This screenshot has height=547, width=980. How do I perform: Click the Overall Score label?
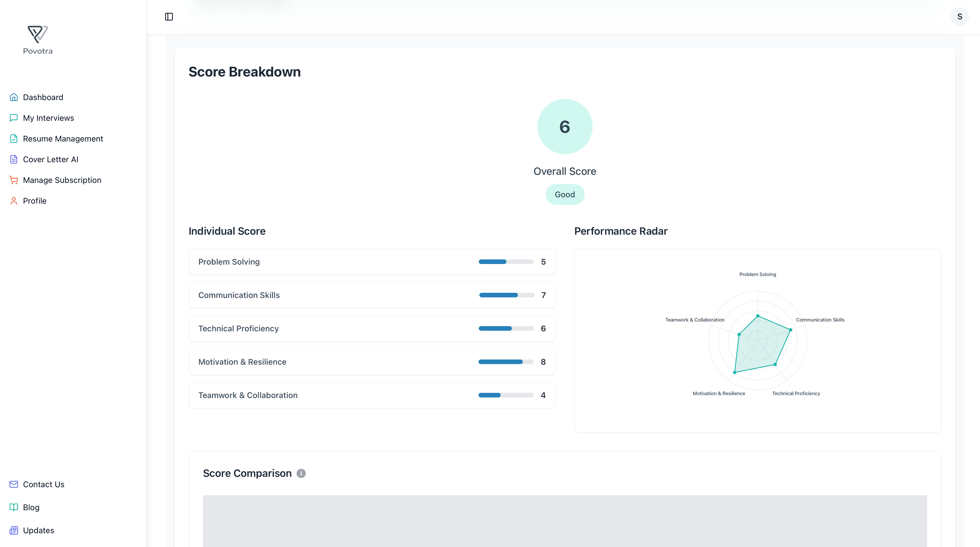click(564, 171)
